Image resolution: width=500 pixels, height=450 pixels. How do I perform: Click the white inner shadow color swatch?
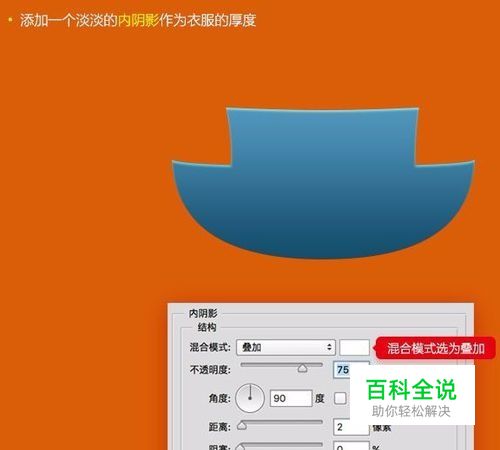pyautogui.click(x=354, y=347)
